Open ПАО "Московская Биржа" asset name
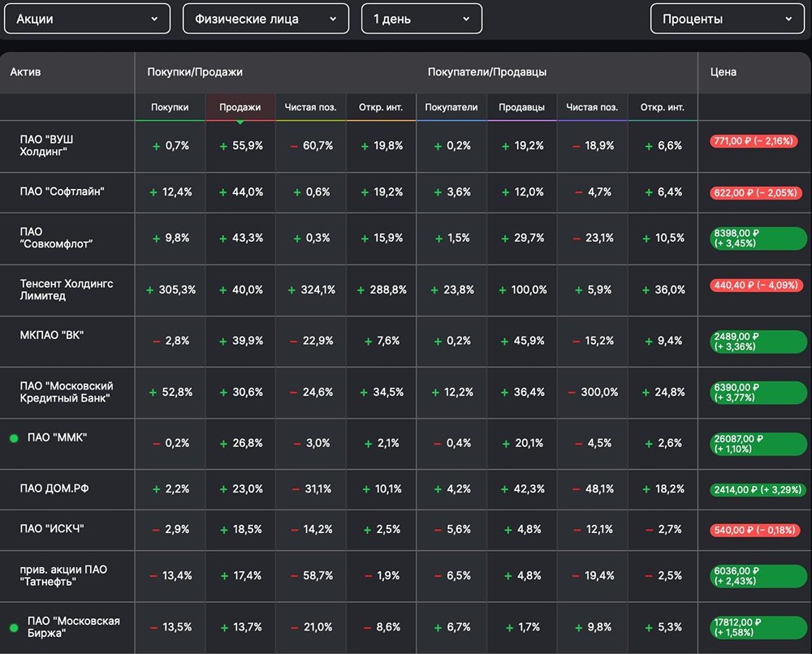This screenshot has height=654, width=812. pos(73,626)
